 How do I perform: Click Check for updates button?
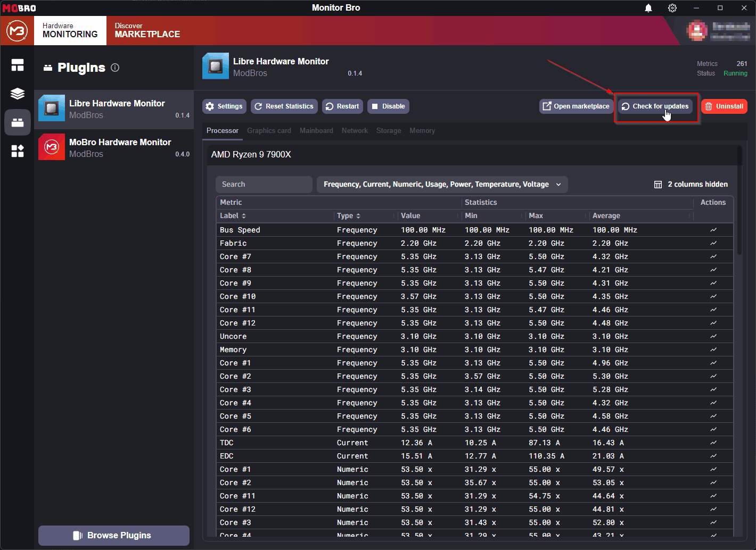[655, 106]
